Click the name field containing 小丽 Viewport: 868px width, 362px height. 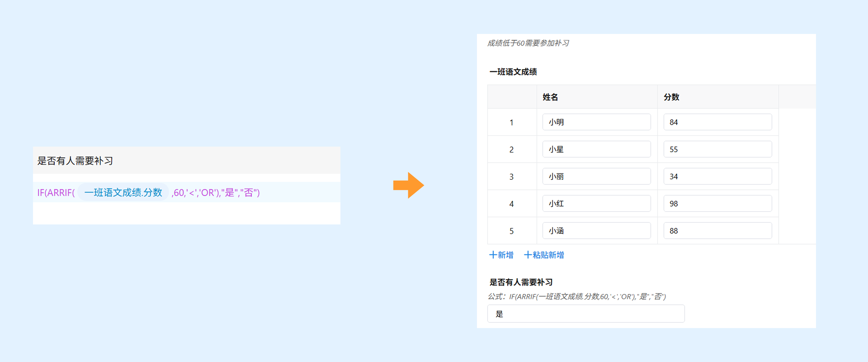(x=596, y=176)
